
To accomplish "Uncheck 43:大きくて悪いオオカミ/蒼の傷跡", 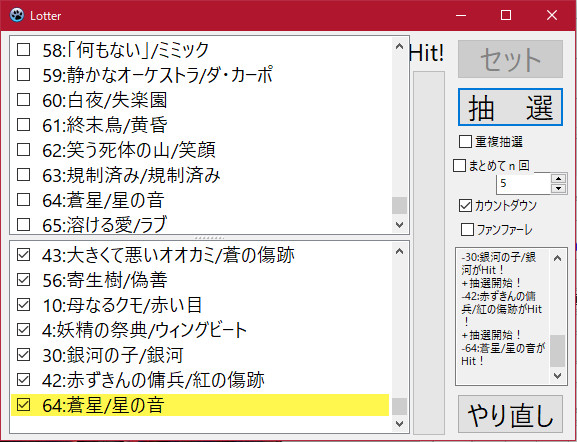I will (x=24, y=254).
